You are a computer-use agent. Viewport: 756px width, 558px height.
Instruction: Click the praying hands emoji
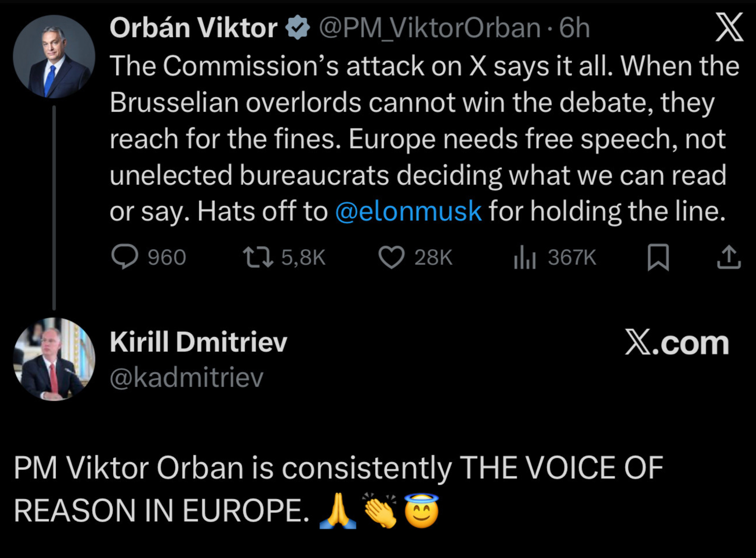pyautogui.click(x=338, y=511)
